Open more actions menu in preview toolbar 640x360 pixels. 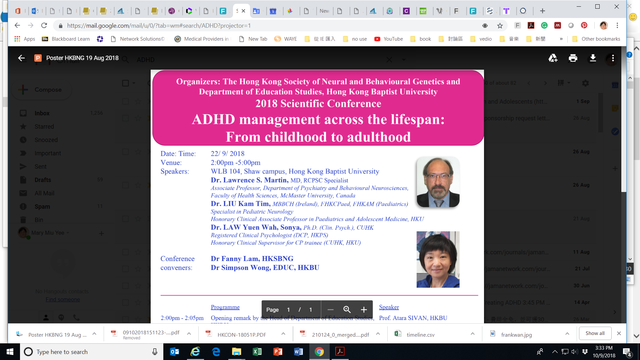pos(613,58)
